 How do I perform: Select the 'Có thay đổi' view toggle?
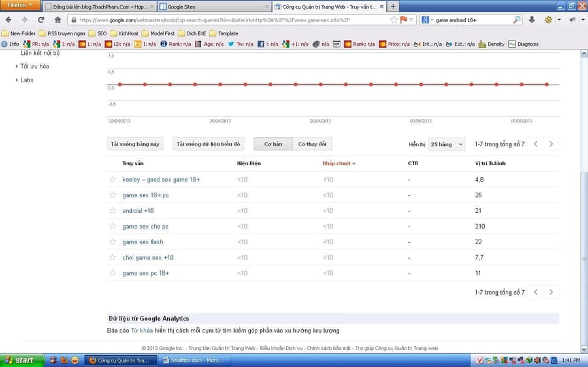312,144
